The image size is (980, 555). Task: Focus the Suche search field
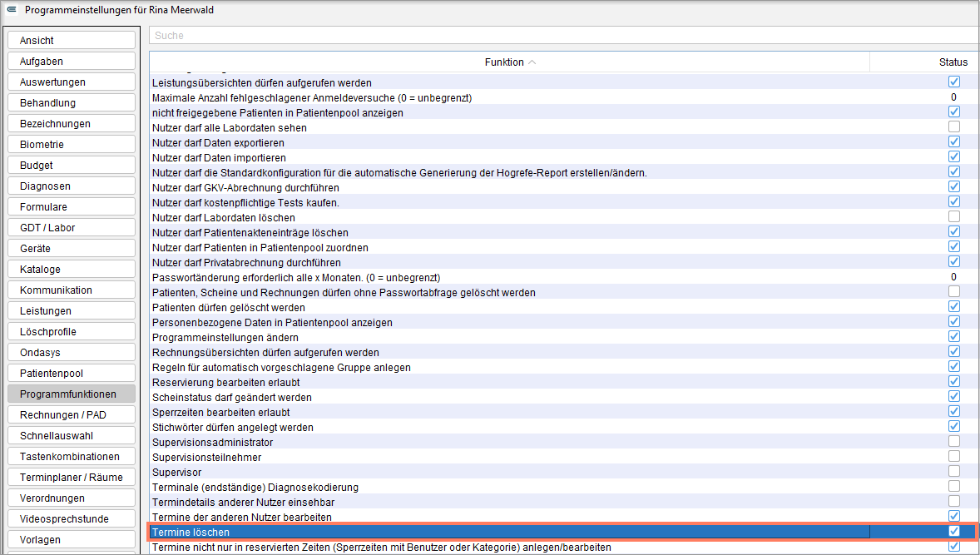point(564,36)
